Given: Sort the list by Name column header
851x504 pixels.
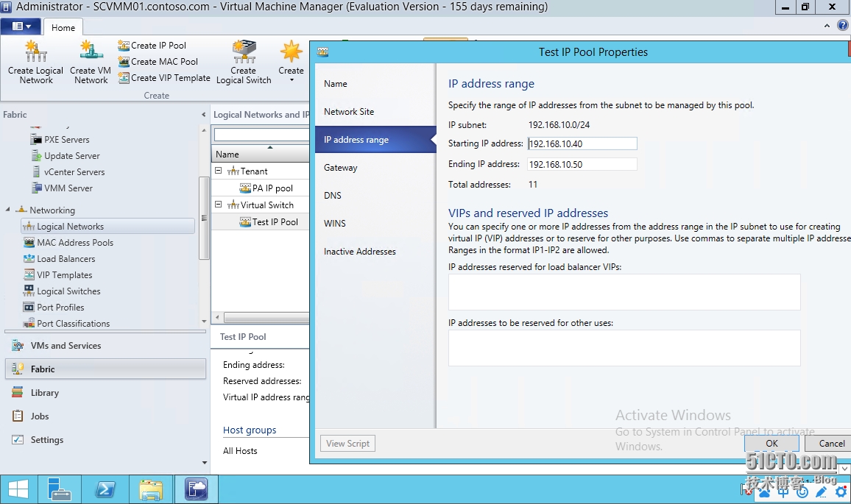Looking at the screenshot, I should (261, 155).
